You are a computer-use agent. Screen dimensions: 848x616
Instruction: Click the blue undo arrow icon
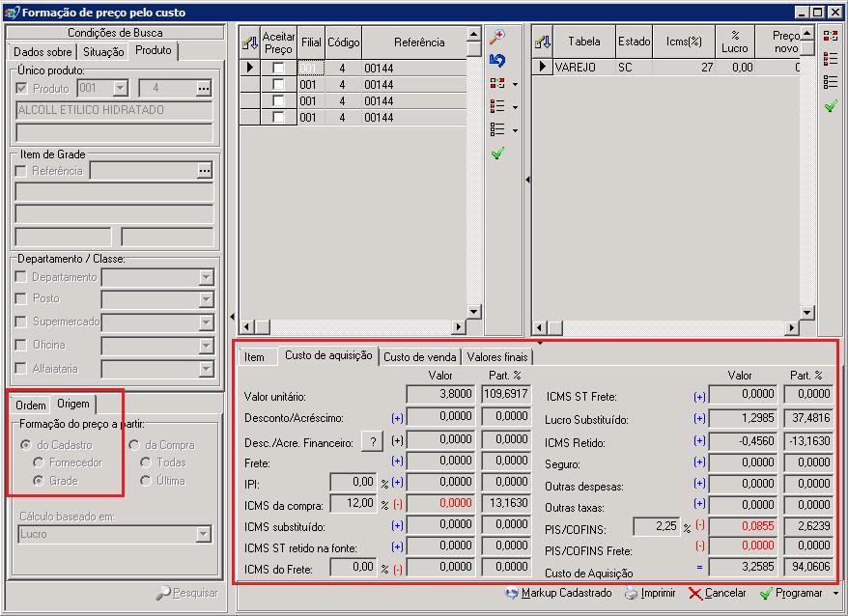[x=497, y=60]
